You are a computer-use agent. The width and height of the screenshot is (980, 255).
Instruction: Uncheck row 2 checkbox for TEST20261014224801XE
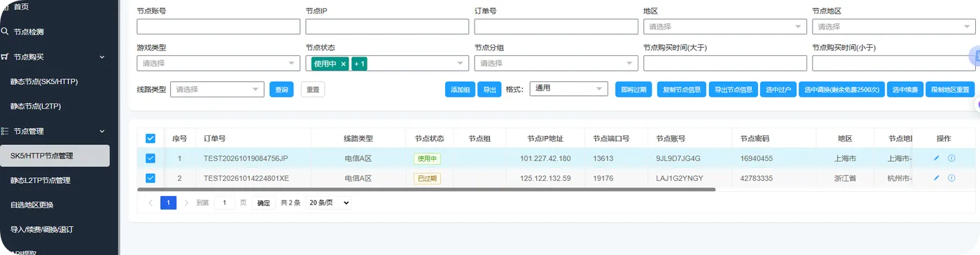(x=150, y=178)
